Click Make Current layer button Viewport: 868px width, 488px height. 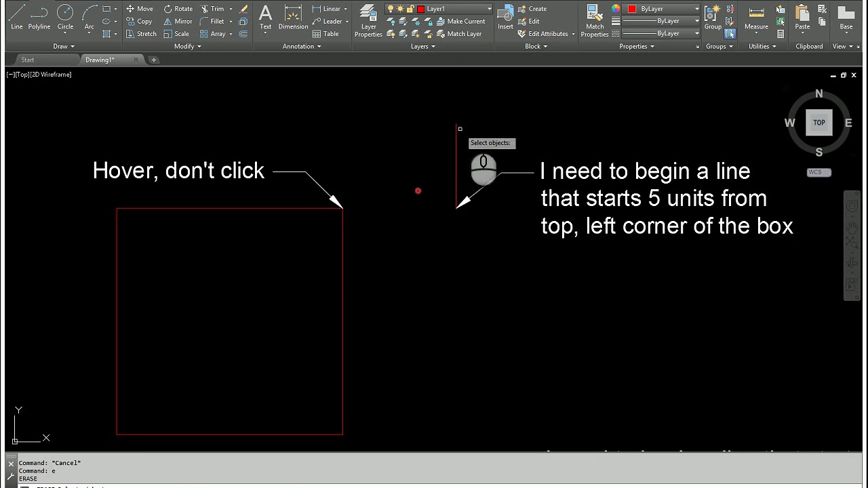click(460, 21)
